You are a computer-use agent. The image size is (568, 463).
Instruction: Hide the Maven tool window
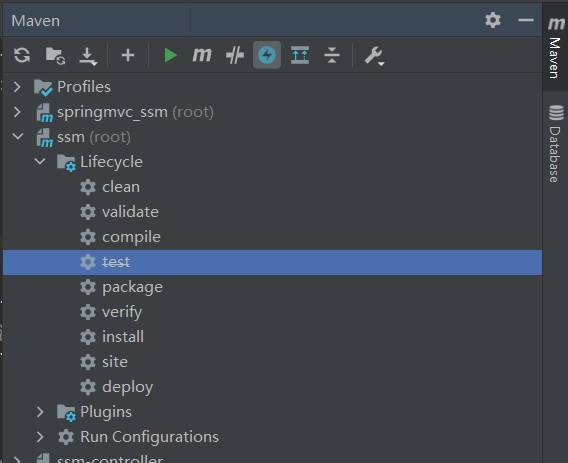point(526,20)
